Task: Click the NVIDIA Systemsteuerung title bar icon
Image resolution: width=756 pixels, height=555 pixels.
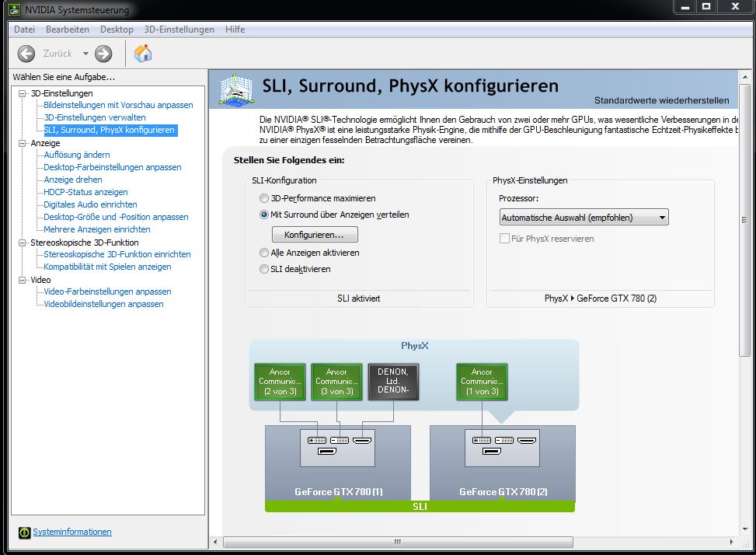Action: 15,9
